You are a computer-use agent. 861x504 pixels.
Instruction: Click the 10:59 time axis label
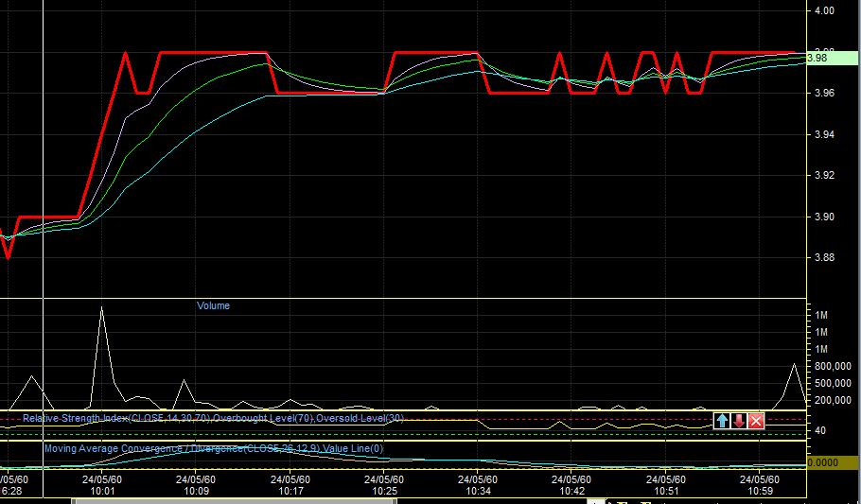click(x=761, y=490)
